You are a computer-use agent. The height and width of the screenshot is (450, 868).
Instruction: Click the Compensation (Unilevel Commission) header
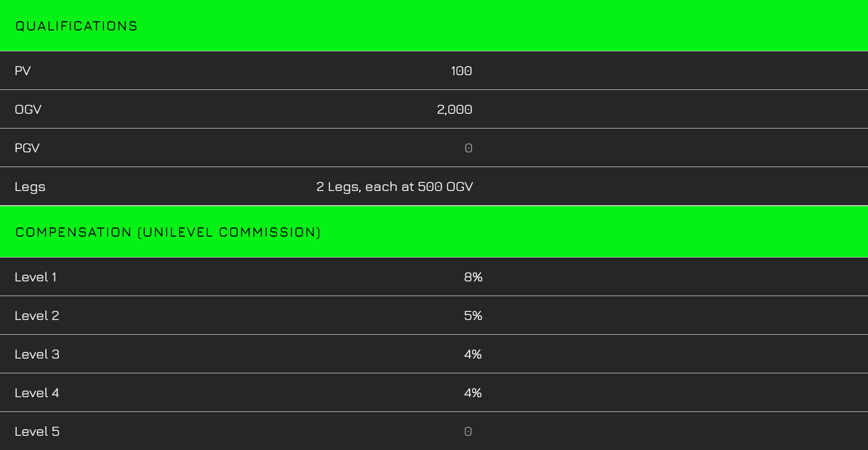(168, 232)
